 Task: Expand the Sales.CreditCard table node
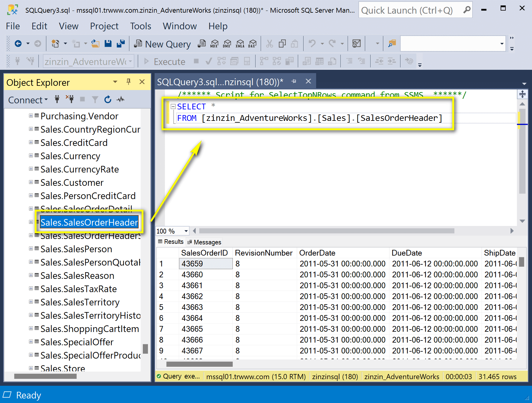tap(31, 142)
